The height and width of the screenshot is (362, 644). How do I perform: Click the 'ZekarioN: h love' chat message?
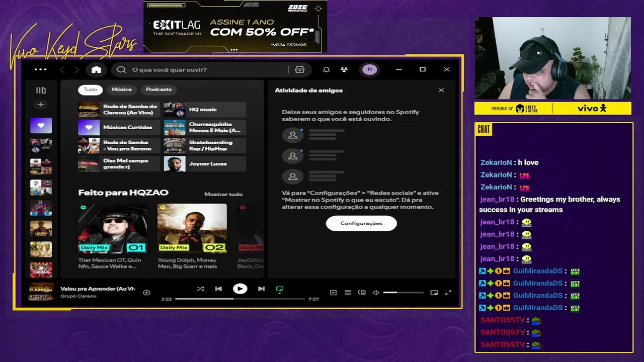(x=509, y=162)
